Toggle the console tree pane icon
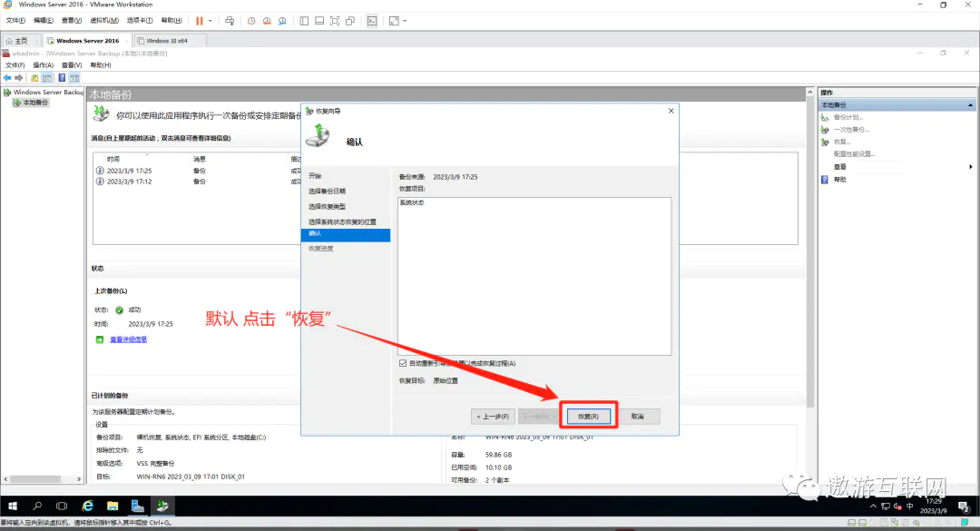The width and height of the screenshot is (980, 531). coord(47,77)
